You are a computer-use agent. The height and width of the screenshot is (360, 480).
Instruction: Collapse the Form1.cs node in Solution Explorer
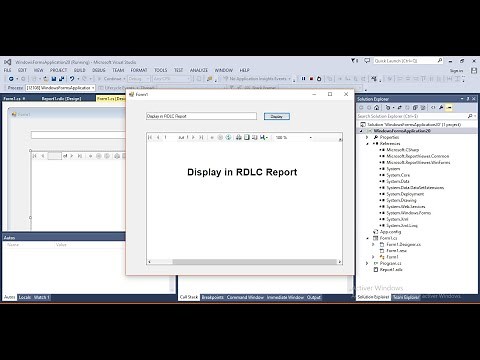click(x=367, y=238)
